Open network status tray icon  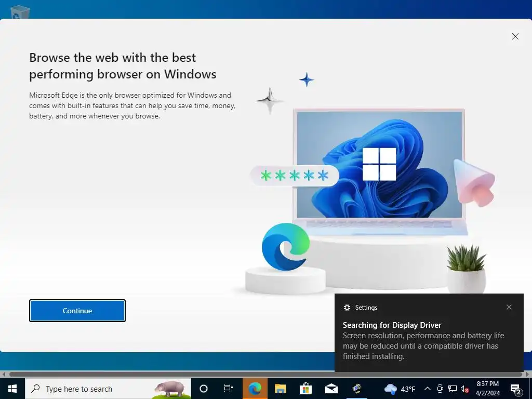pyautogui.click(x=453, y=389)
